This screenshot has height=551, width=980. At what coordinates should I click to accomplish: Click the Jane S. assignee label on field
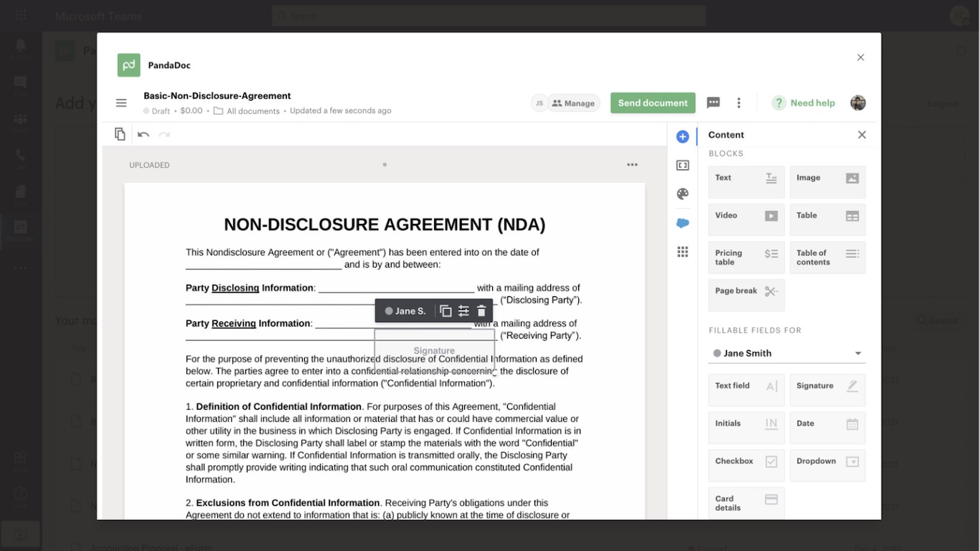[405, 311]
